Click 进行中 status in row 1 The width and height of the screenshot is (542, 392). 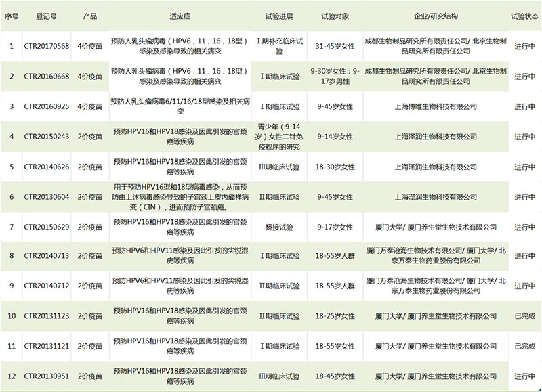[x=524, y=46]
